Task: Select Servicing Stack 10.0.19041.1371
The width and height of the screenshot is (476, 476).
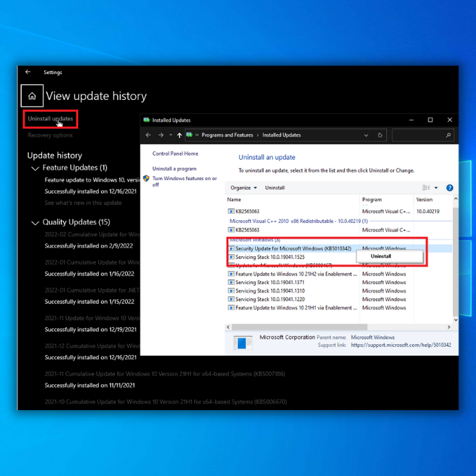Action: tap(270, 283)
